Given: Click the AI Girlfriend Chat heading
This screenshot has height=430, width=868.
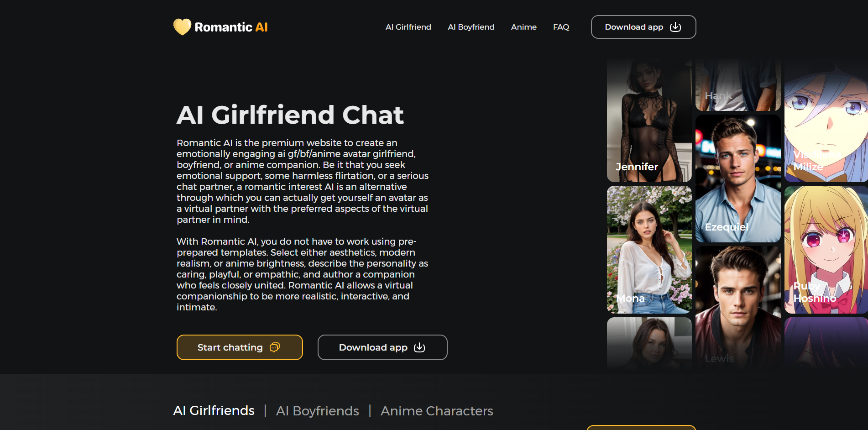Looking at the screenshot, I should [290, 115].
